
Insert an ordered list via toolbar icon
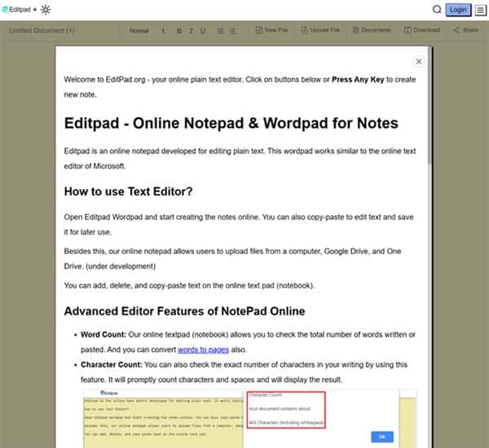[221, 31]
